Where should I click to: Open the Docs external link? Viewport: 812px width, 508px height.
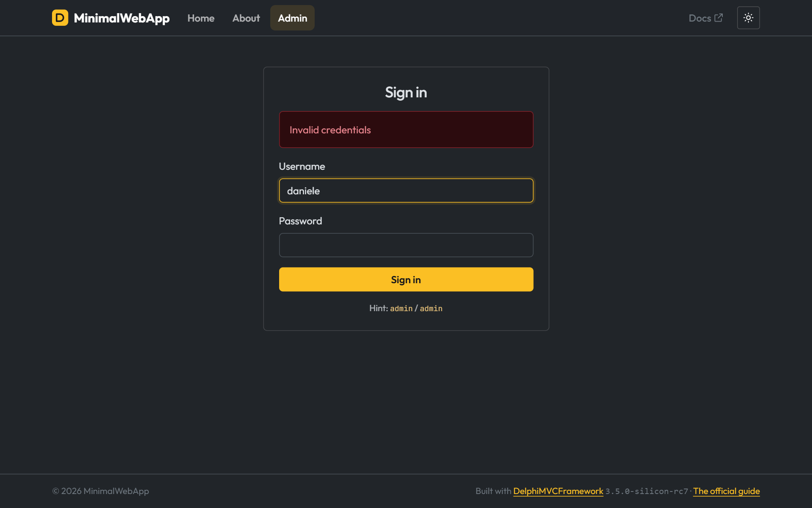(706, 18)
